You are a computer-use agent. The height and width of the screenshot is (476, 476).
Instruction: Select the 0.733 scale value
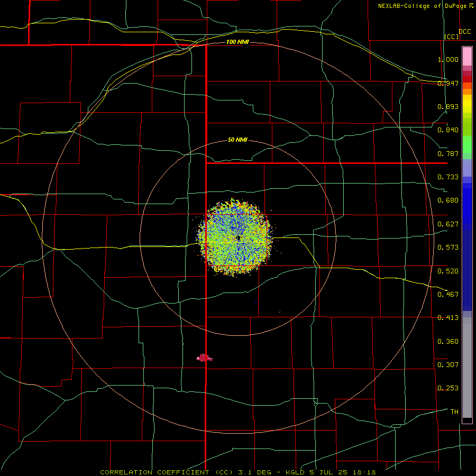[x=448, y=177]
